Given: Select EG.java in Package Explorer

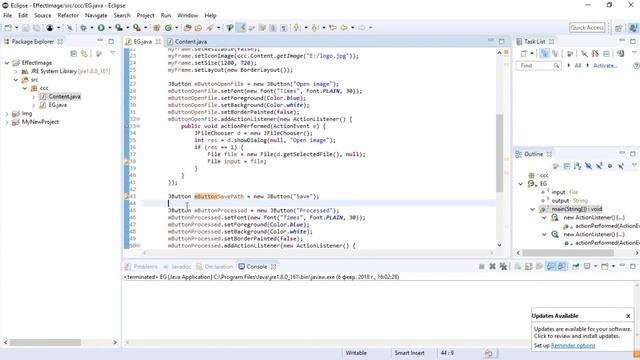Looking at the screenshot, I should tap(58, 105).
